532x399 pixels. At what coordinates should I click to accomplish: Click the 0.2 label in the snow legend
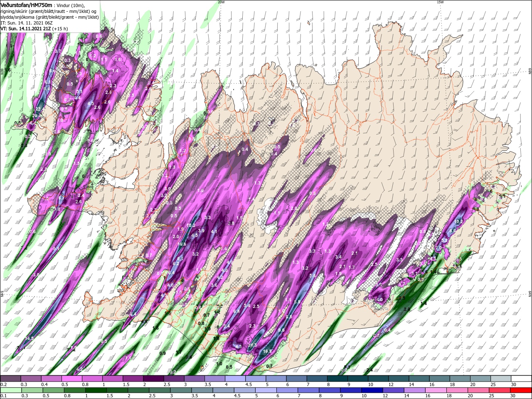4,384
